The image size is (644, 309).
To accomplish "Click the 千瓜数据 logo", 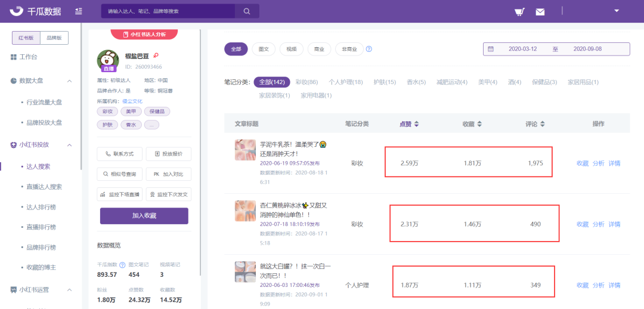I will (x=36, y=11).
